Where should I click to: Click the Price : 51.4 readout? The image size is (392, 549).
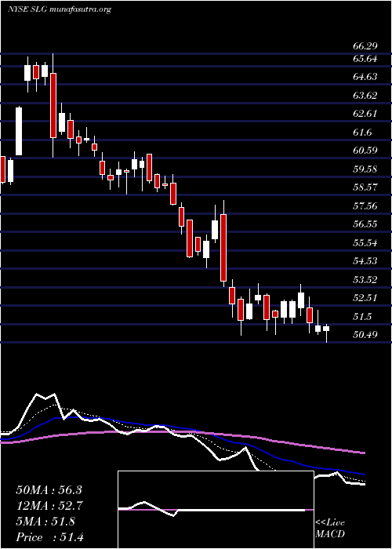[49, 537]
